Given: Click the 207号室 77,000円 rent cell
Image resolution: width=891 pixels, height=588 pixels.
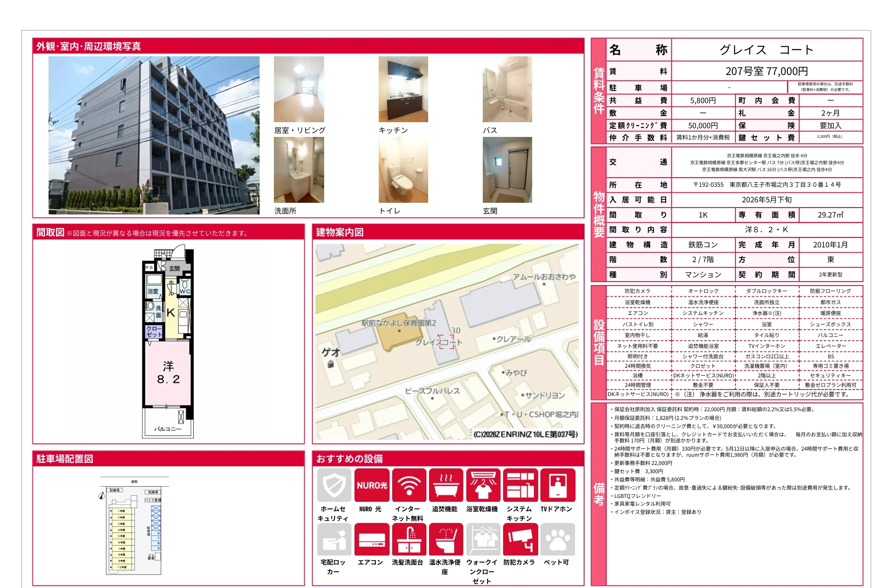Looking at the screenshot, I should tap(766, 71).
